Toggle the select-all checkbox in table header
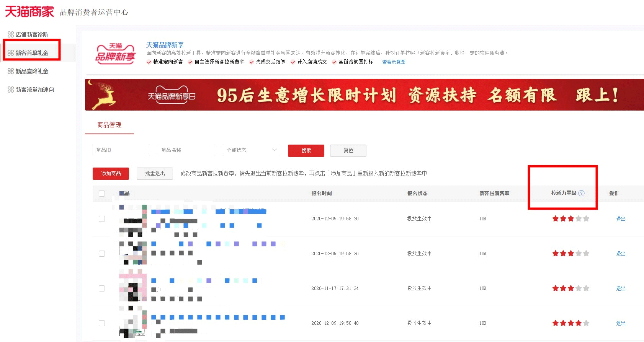The image size is (644, 342). (x=102, y=194)
